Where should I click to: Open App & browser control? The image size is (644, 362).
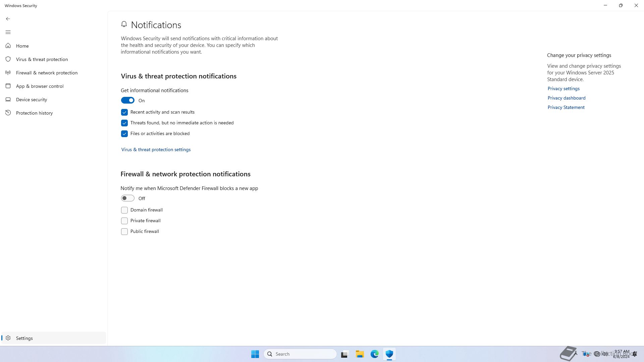coord(40,86)
